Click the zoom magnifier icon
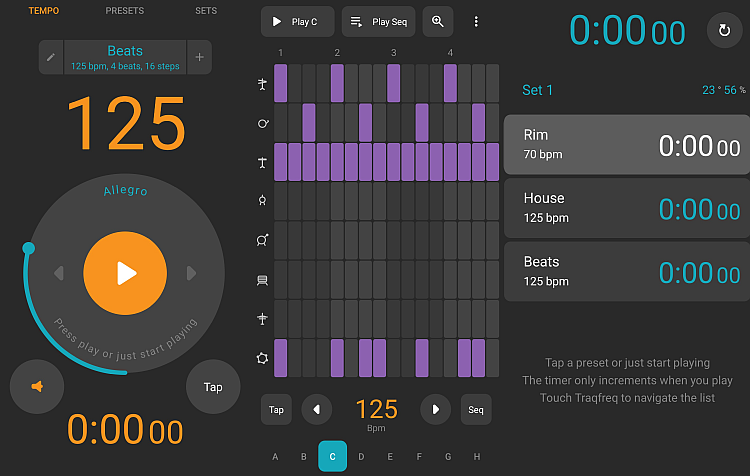The width and height of the screenshot is (750, 476). point(437,22)
